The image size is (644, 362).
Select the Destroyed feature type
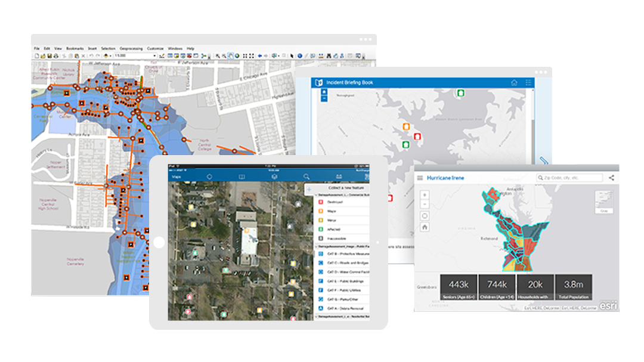pyautogui.click(x=342, y=202)
